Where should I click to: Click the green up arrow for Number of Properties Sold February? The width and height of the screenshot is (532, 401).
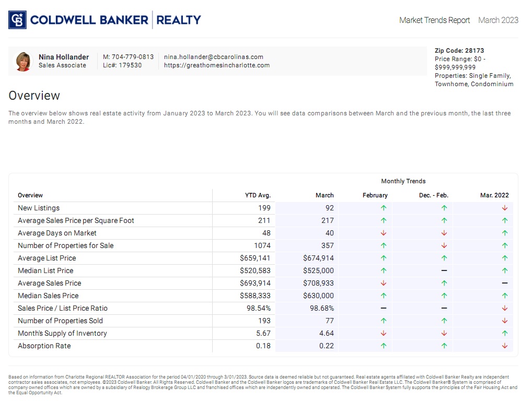[383, 321]
